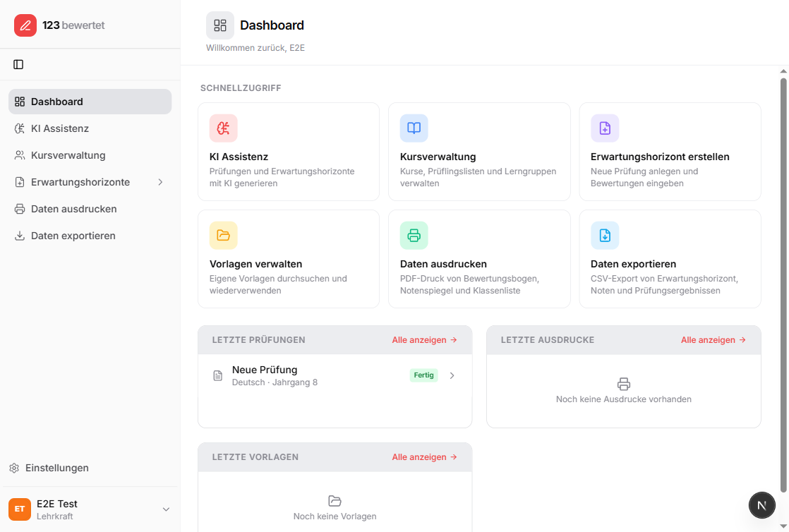
Task: Toggle the sidebar collapse icon
Action: 18,64
